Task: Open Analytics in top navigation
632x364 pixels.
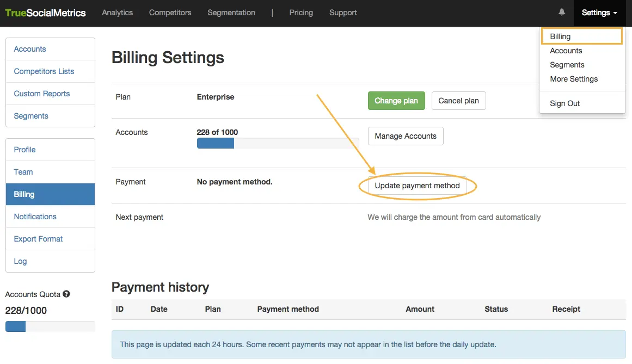Action: tap(117, 13)
